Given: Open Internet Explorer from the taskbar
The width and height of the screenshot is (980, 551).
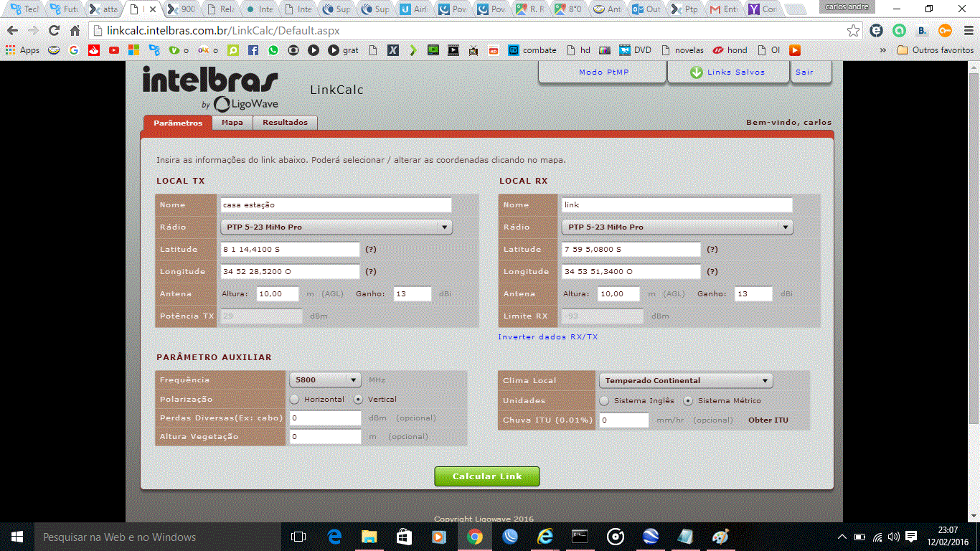Looking at the screenshot, I should [x=545, y=537].
